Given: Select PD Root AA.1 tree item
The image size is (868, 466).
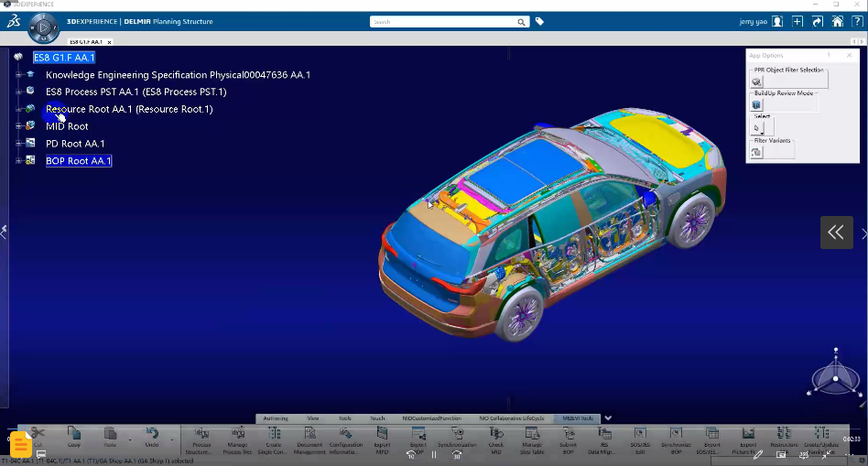Looking at the screenshot, I should [75, 144].
